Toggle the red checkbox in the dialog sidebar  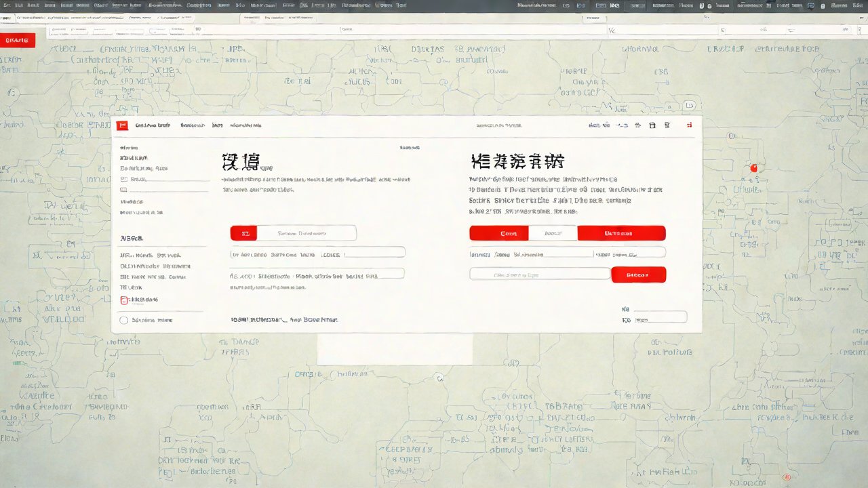point(124,300)
